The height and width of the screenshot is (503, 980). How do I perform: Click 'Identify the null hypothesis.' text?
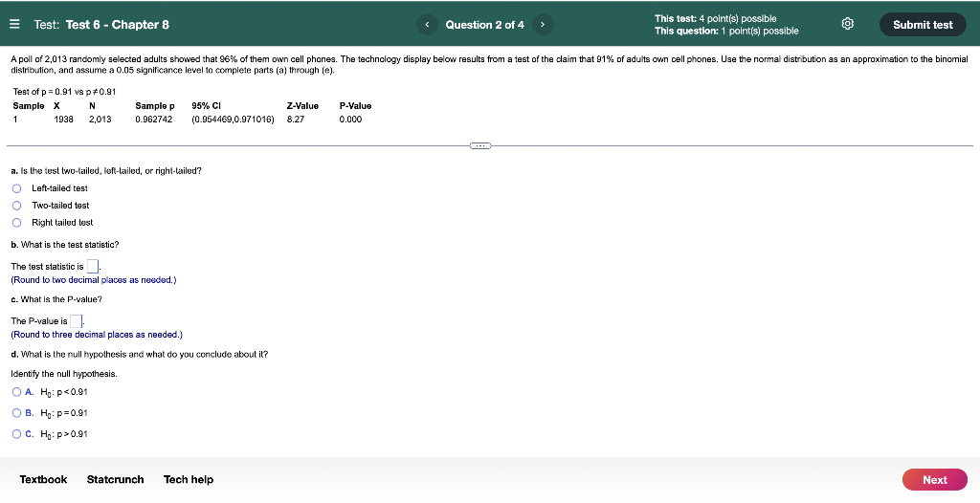tap(64, 374)
